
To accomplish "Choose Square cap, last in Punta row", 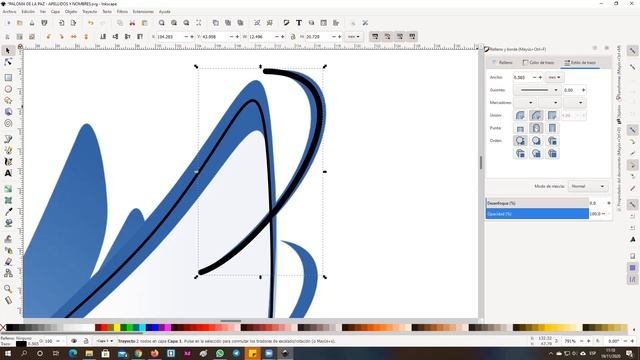I will [x=552, y=128].
